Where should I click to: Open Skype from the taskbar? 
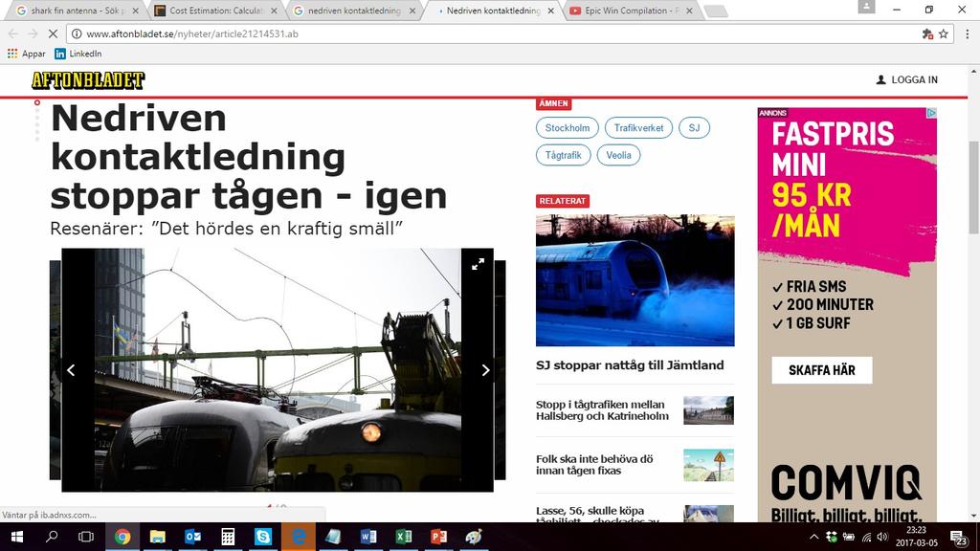263,537
